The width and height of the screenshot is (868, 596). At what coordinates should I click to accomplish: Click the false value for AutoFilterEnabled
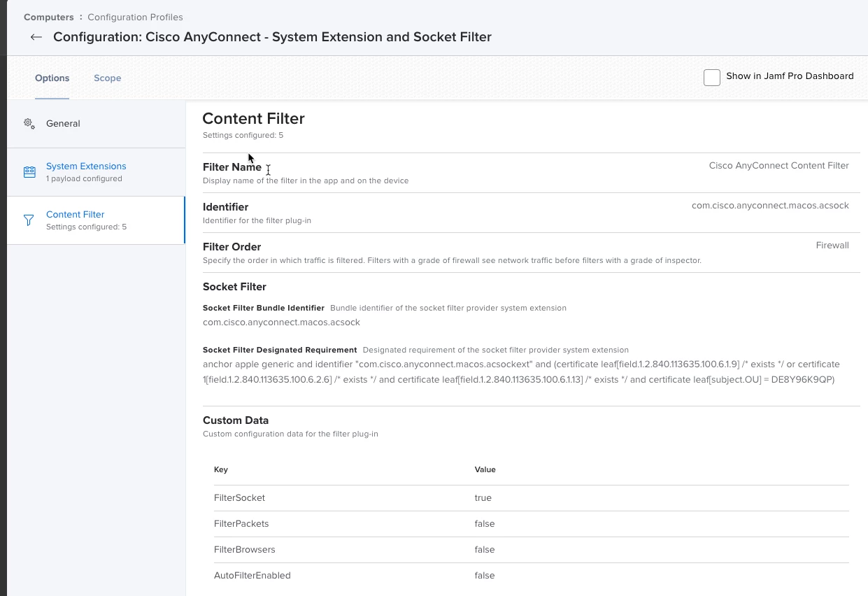click(x=484, y=576)
